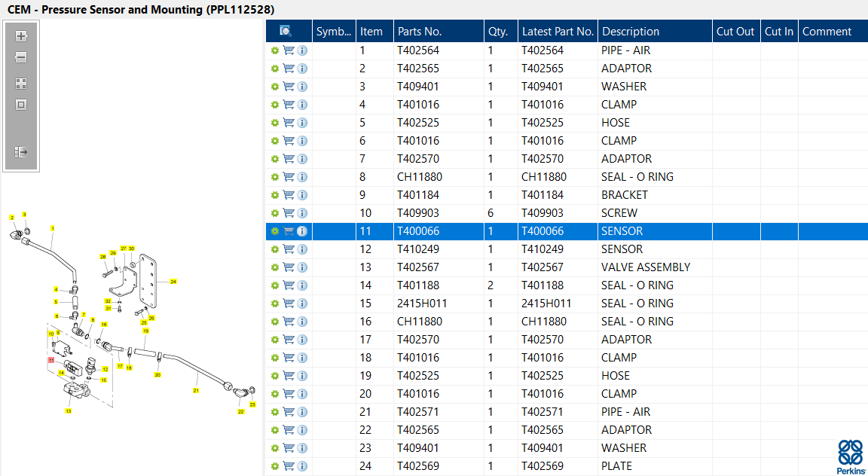Viewport: 868px width, 476px height.
Task: Zoom in on the parts diagram
Action: tap(21, 37)
